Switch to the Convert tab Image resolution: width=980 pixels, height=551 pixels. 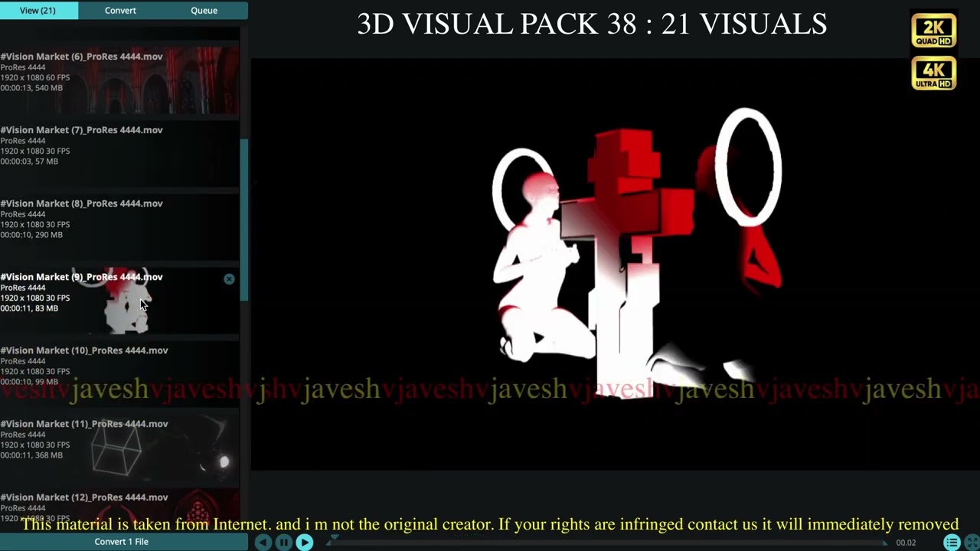pyautogui.click(x=120, y=10)
